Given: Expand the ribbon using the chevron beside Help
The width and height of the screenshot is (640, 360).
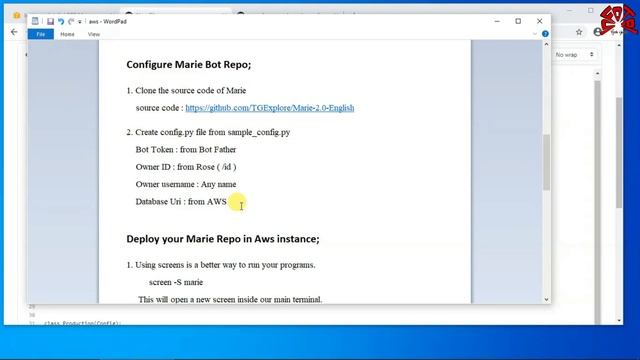Looking at the screenshot, I should [535, 34].
